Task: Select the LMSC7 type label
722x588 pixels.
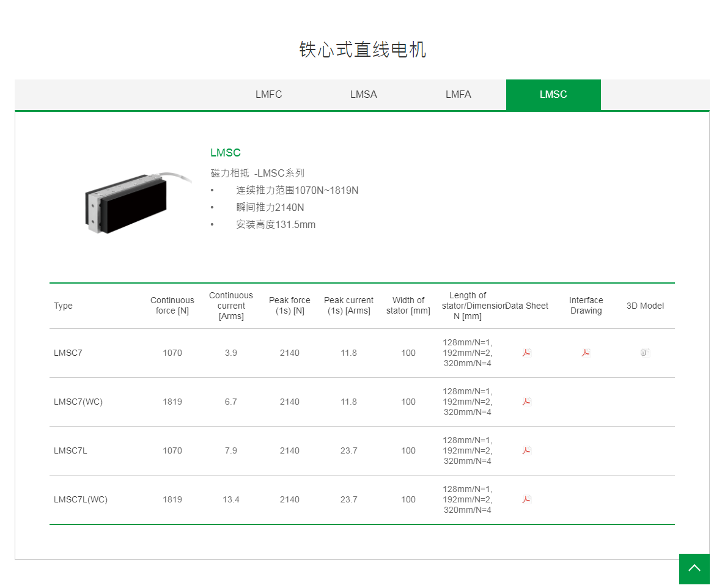Action: (67, 353)
